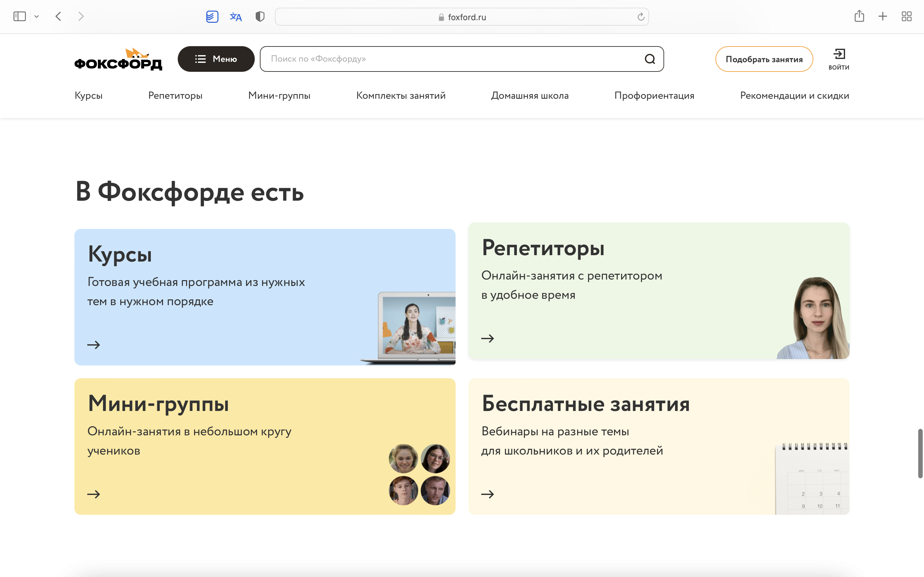The height and width of the screenshot is (577, 924).
Task: Reload the page with the refresh icon
Action: (x=641, y=17)
